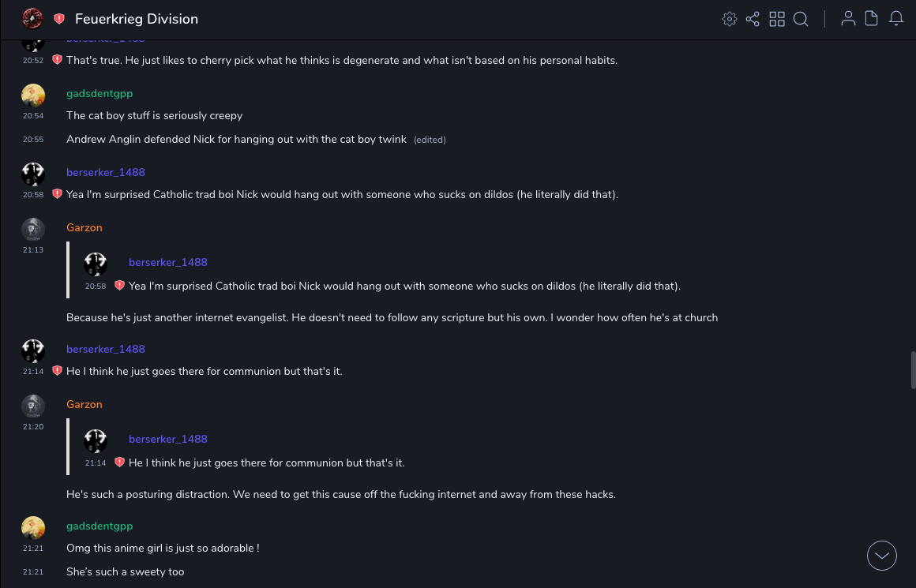The height and width of the screenshot is (588, 916).
Task: Open gadsdentgpp's profile name at 20:54
Action: click(99, 94)
